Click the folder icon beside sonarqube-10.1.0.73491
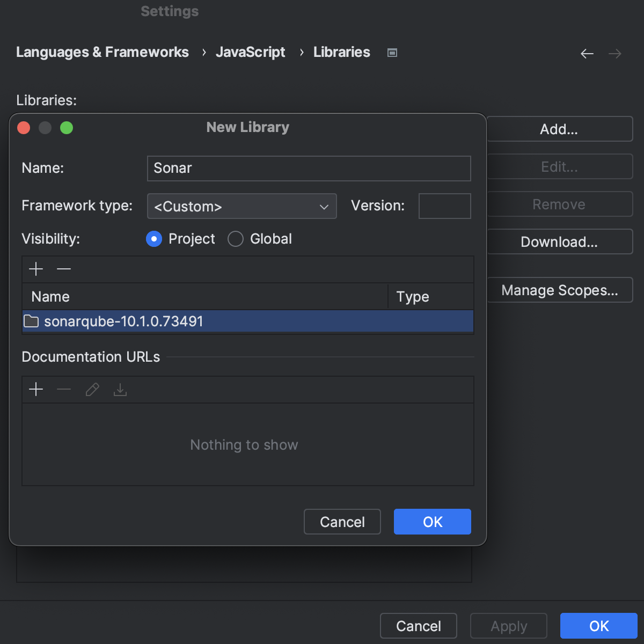Image resolution: width=644 pixels, height=644 pixels. (x=31, y=321)
